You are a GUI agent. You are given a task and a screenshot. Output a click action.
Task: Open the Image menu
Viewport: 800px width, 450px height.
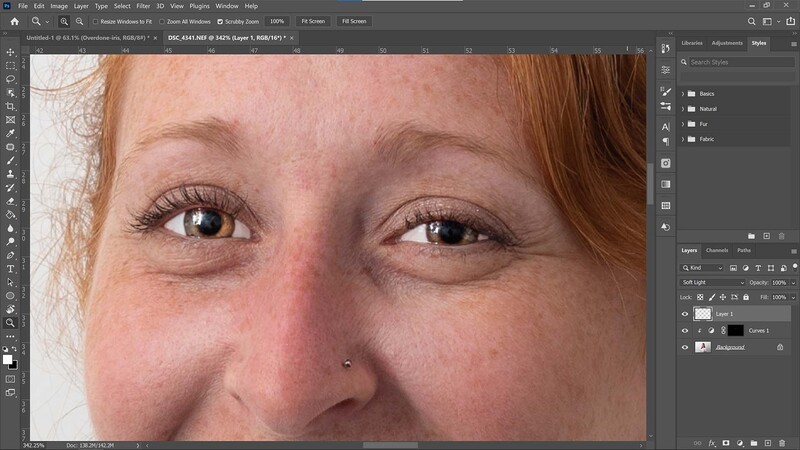coord(59,6)
